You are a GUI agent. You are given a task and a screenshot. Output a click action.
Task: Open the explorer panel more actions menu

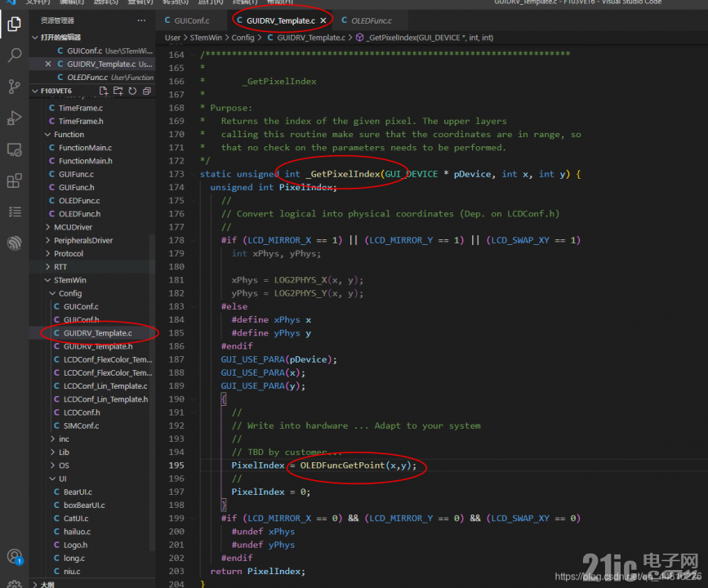tap(141, 20)
